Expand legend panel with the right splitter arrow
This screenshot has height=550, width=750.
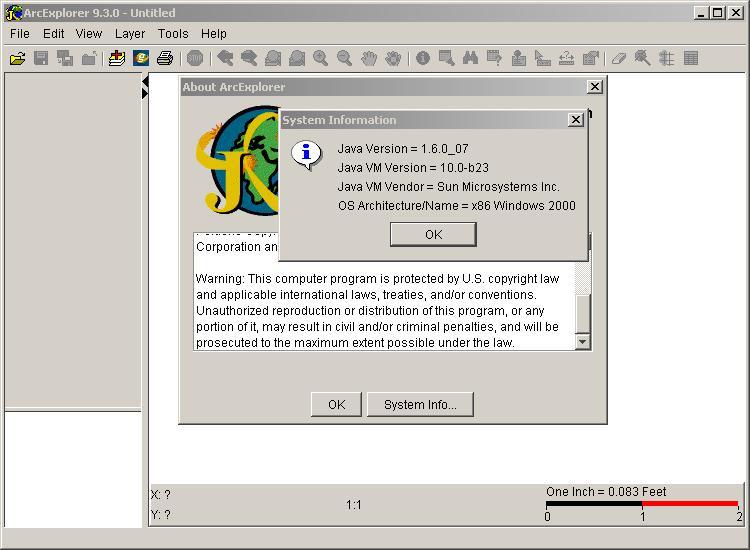tap(144, 94)
